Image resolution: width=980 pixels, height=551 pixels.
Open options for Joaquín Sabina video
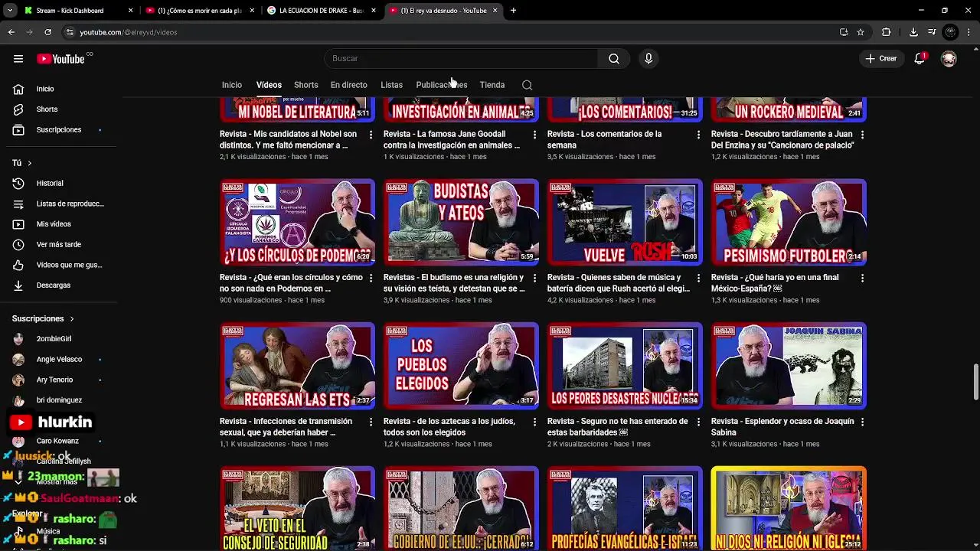(862, 422)
